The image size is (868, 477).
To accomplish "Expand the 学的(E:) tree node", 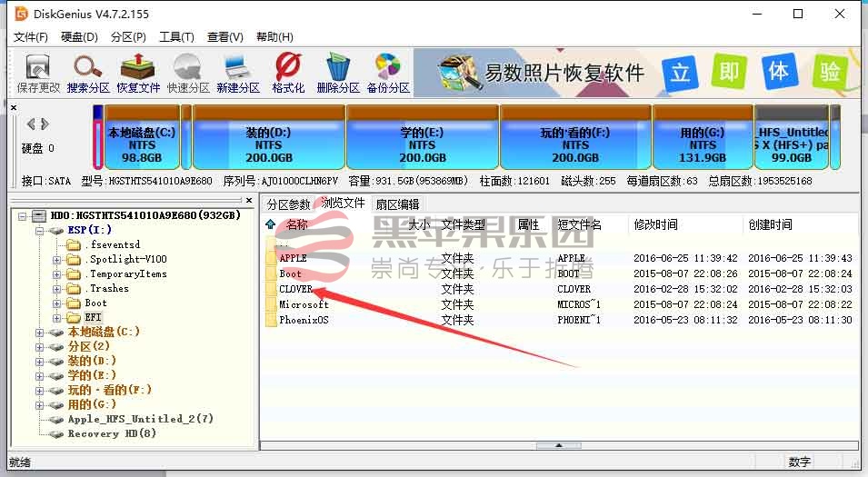I will (39, 376).
